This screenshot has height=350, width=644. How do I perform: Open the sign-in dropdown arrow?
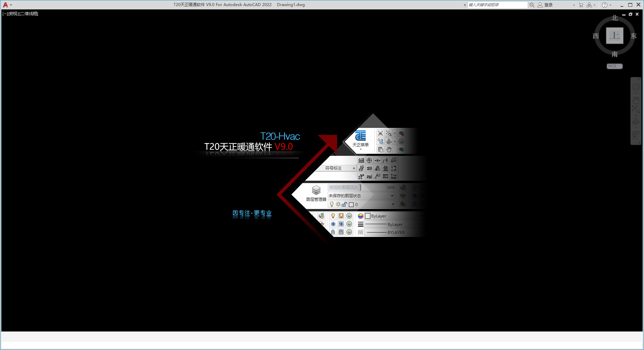(x=574, y=5)
